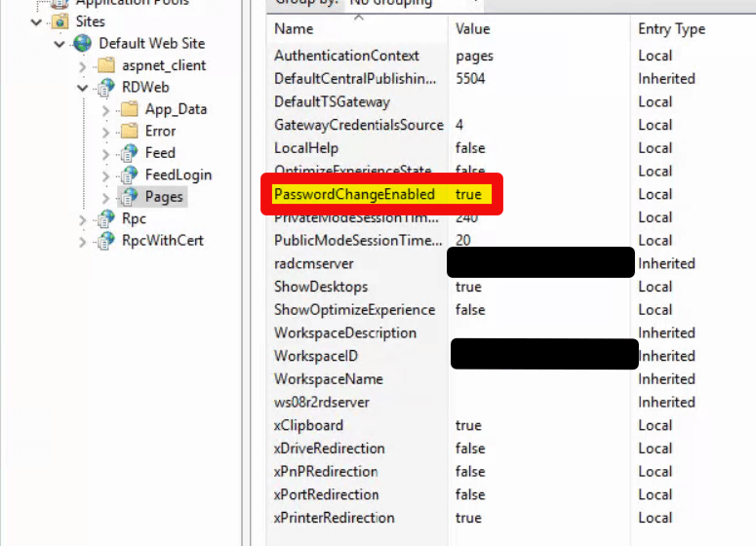
Task: Select the Feed application icon
Action: click(129, 153)
